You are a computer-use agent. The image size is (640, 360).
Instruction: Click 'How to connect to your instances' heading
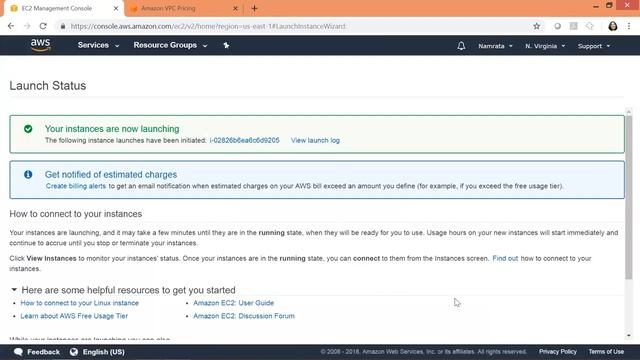pos(76,214)
